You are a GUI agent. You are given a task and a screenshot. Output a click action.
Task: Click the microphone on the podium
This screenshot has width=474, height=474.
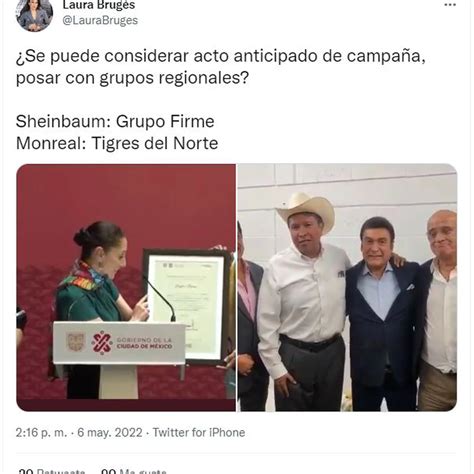tap(159, 298)
